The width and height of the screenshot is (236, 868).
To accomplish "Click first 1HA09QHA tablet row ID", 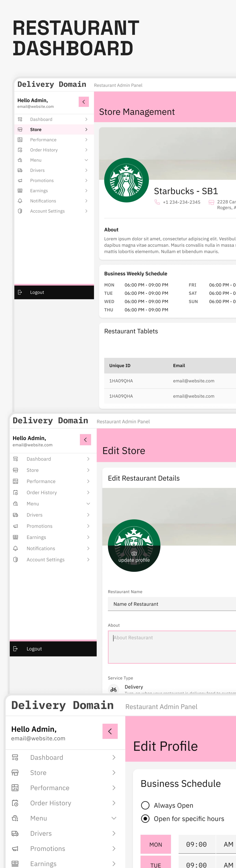I will point(121,381).
